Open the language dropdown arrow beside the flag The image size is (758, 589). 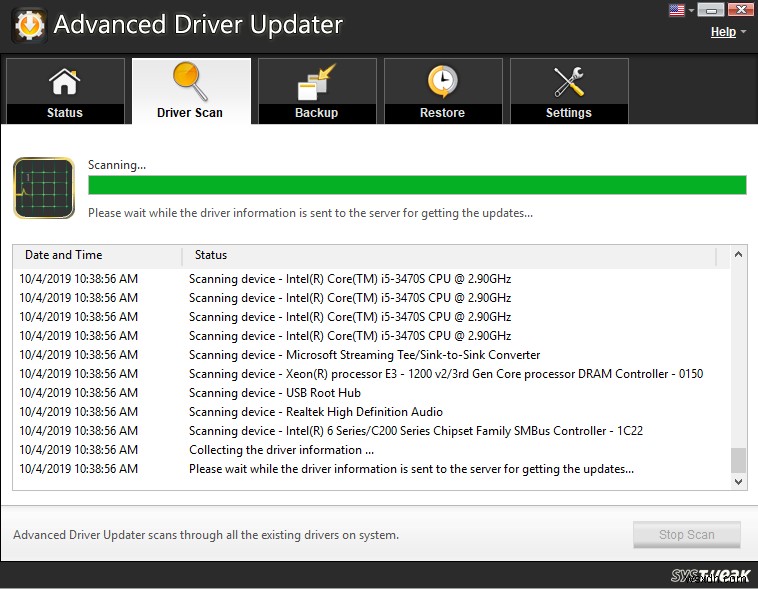click(691, 10)
